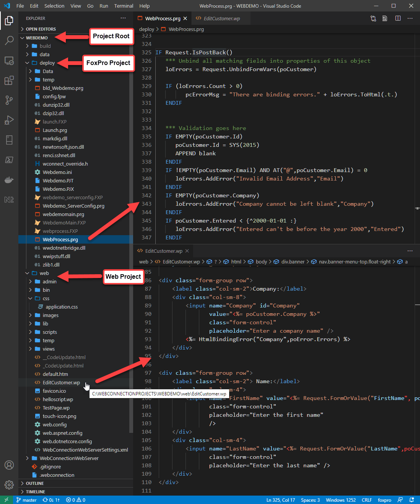420x504 pixels.
Task: Change the foxpro language mode
Action: point(384,500)
